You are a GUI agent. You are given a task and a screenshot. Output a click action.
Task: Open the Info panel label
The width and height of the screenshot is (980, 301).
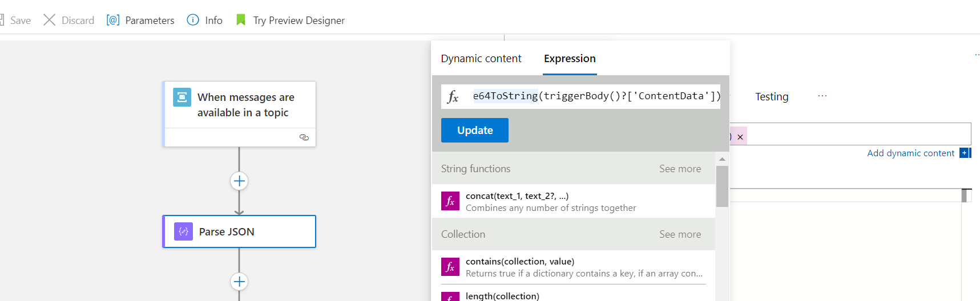(213, 21)
